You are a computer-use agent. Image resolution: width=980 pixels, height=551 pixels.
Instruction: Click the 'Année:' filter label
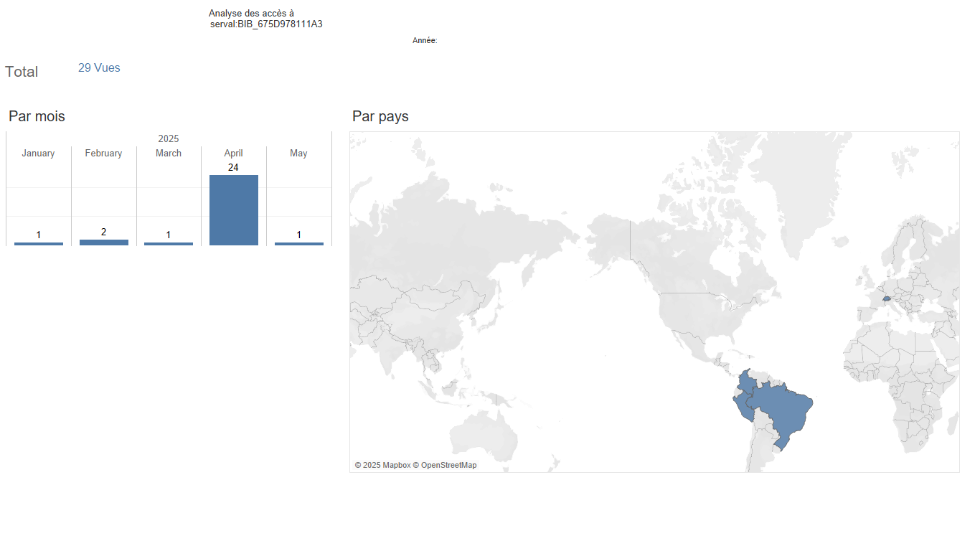coord(425,41)
